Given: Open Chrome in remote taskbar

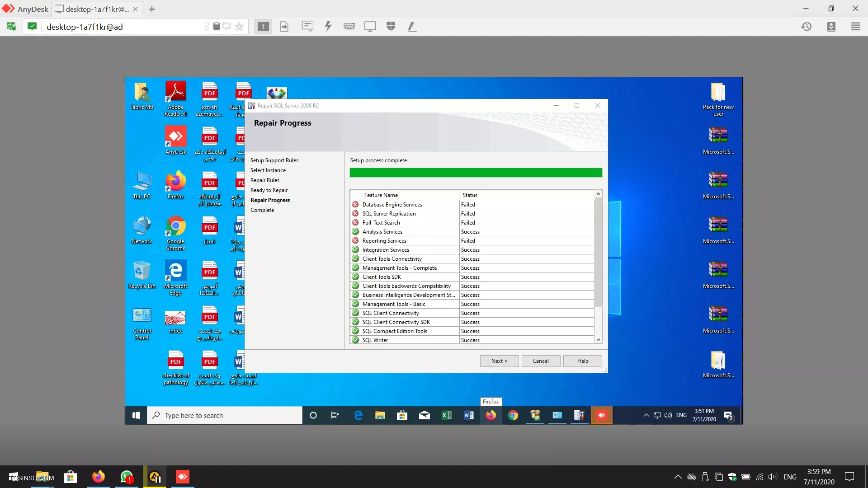Looking at the screenshot, I should [x=513, y=415].
